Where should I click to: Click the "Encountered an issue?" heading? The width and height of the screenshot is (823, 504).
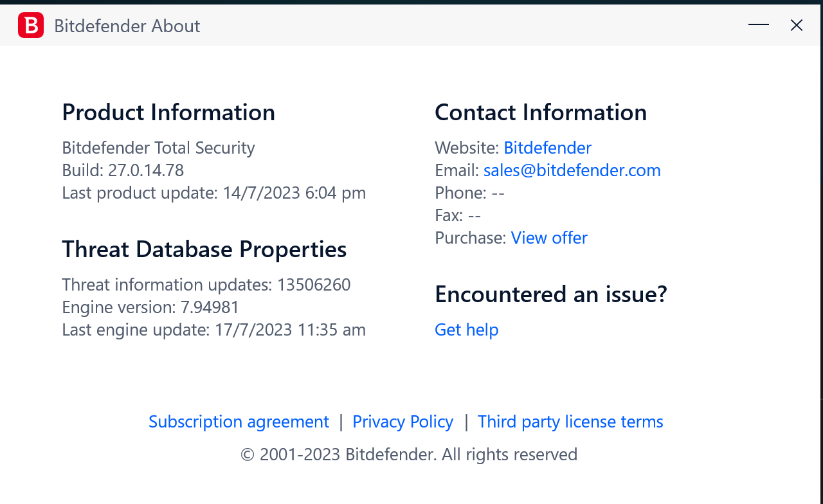pyautogui.click(x=551, y=294)
